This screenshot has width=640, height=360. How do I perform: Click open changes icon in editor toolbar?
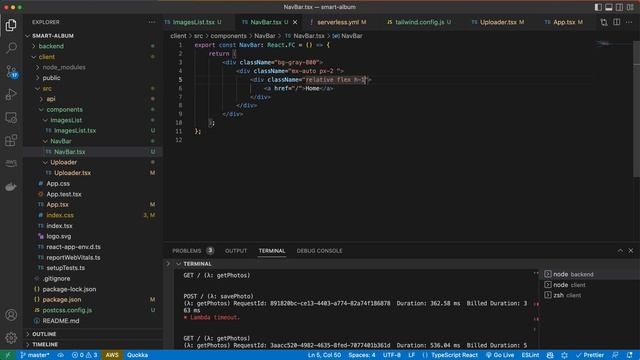click(604, 22)
